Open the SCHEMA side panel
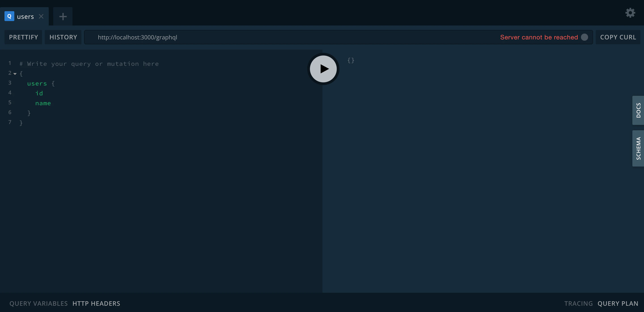 point(638,148)
